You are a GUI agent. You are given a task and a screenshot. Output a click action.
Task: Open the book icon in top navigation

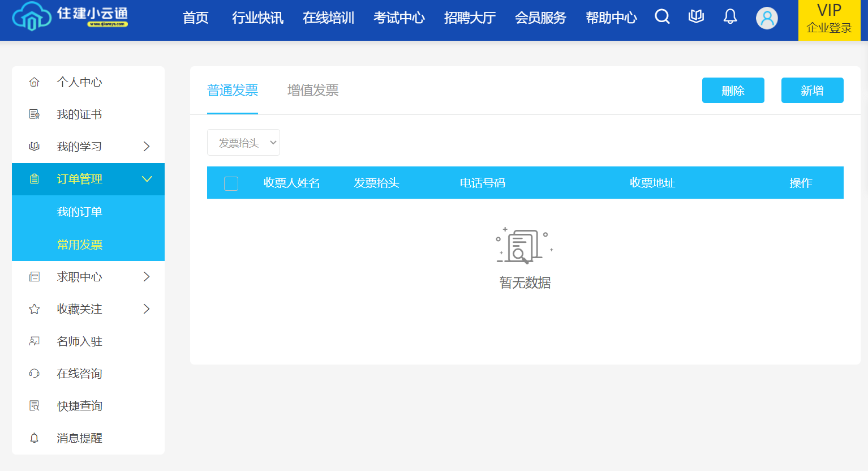pos(696,17)
